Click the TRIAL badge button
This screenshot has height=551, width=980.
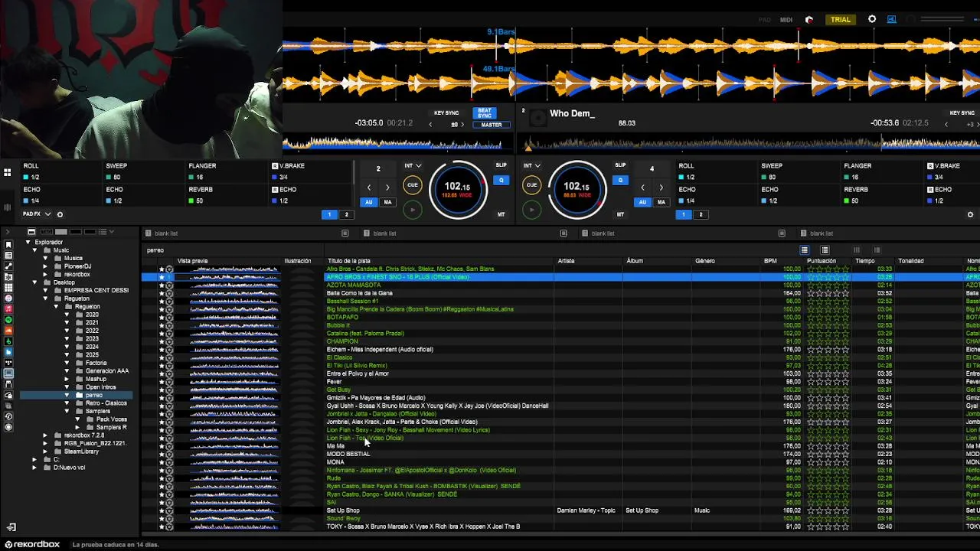point(841,19)
